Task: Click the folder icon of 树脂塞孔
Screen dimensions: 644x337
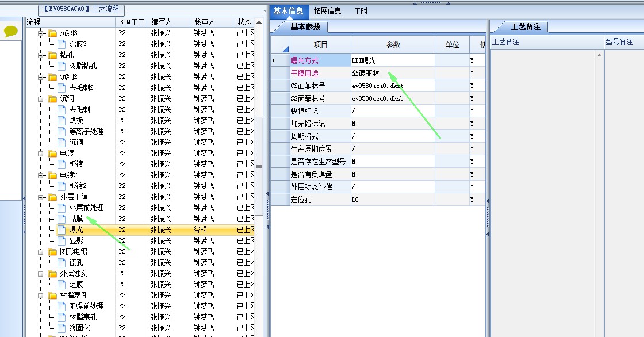Action: [52, 295]
